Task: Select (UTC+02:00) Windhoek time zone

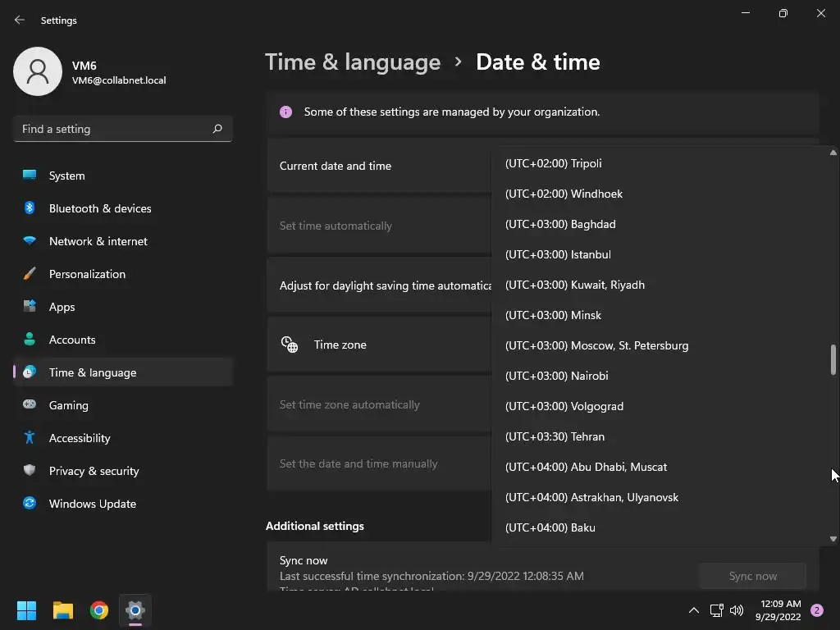Action: coord(660,194)
